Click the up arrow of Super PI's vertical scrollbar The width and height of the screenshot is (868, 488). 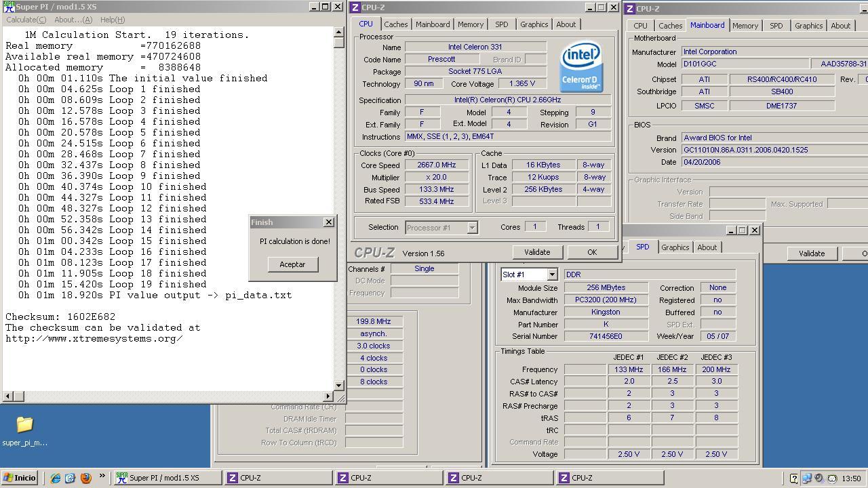click(x=339, y=33)
